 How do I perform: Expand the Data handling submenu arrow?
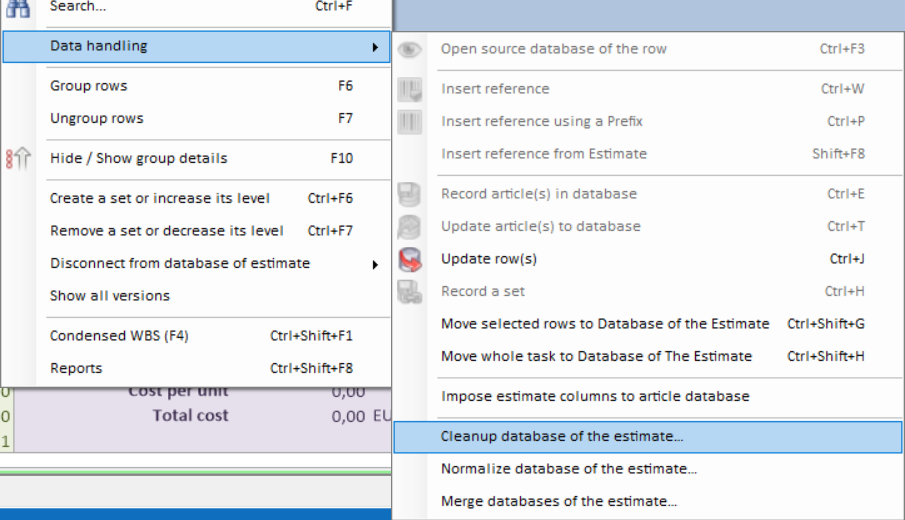click(375, 47)
